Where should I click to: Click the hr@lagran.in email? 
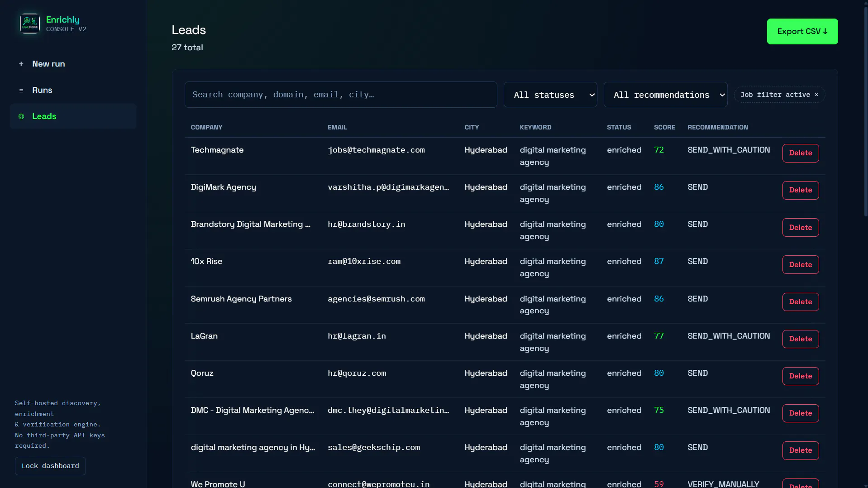357,336
